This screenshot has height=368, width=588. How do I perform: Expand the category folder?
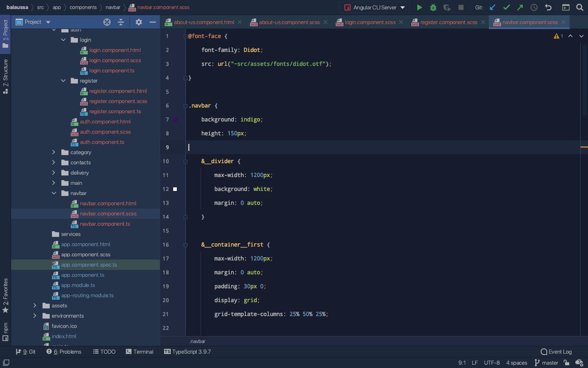click(54, 152)
